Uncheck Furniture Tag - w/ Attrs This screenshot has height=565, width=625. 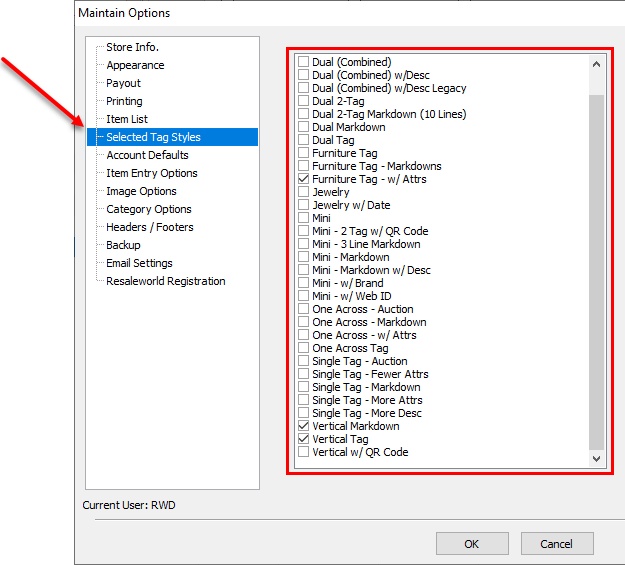[303, 179]
